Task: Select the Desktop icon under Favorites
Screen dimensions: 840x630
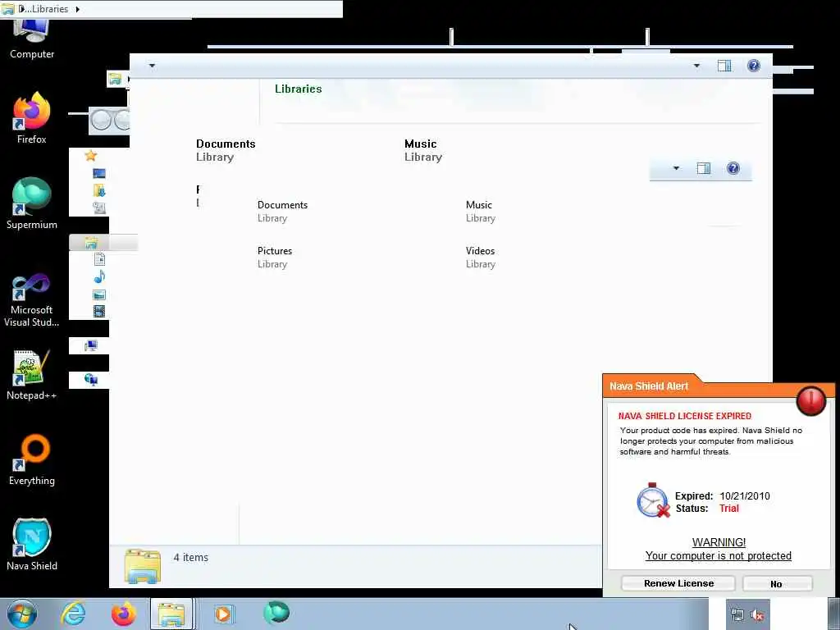Action: 99,174
